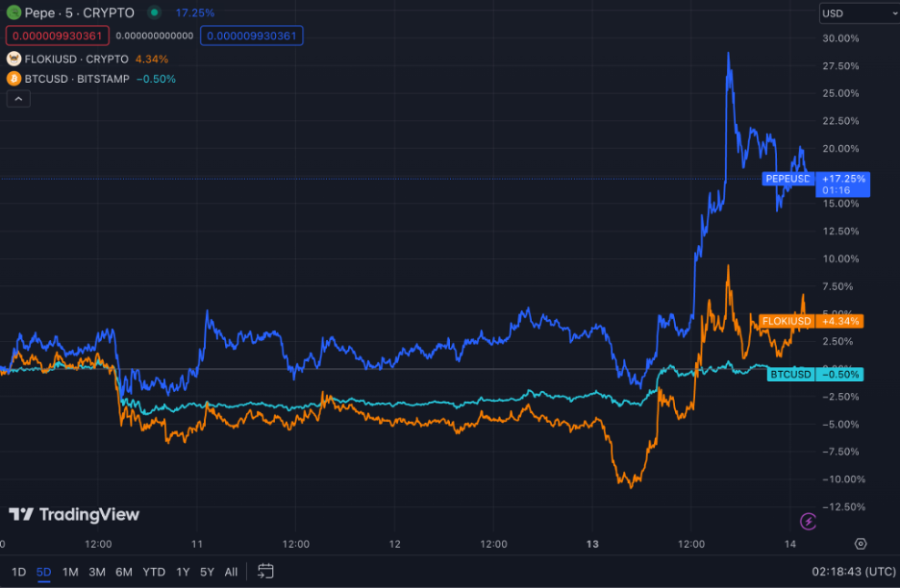Click the BTCUSD · BITSTAMP legend label

click(77, 79)
